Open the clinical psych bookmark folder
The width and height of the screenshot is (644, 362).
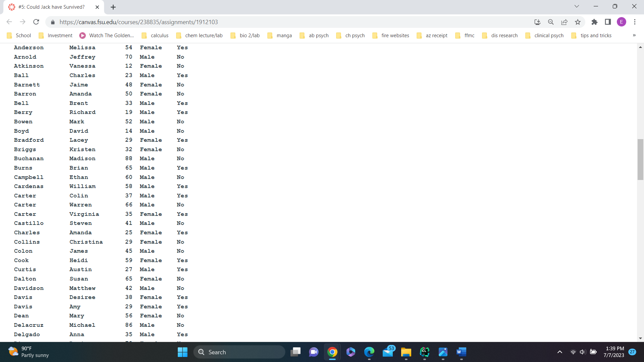[x=544, y=36]
